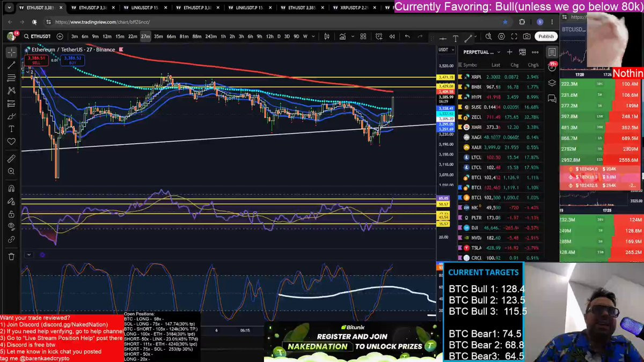The width and height of the screenshot is (644, 362).
Task: Open the quick search magnifier icon
Action: (488, 36)
